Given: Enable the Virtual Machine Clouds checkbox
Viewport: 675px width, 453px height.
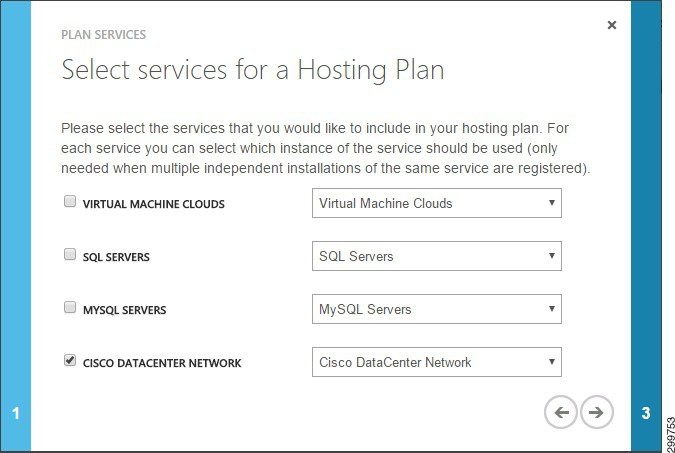Looking at the screenshot, I should pyautogui.click(x=70, y=201).
